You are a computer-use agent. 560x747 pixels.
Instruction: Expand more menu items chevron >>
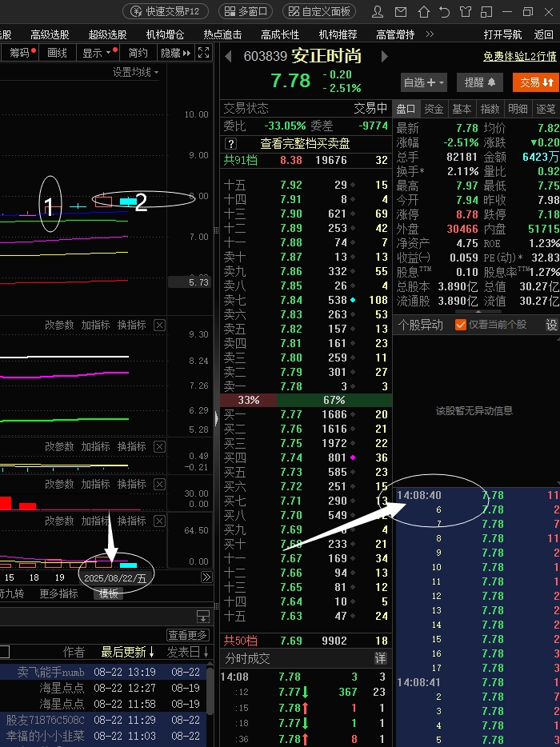[x=430, y=34]
